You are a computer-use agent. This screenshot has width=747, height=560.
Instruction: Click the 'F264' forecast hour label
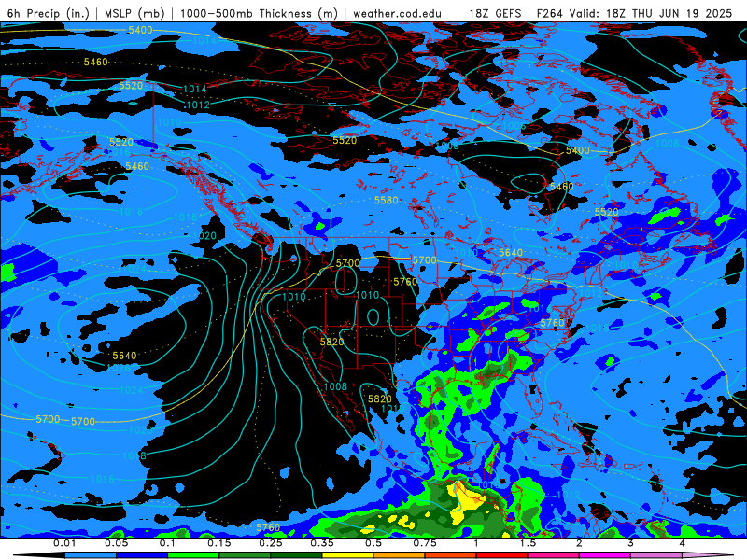click(x=550, y=13)
